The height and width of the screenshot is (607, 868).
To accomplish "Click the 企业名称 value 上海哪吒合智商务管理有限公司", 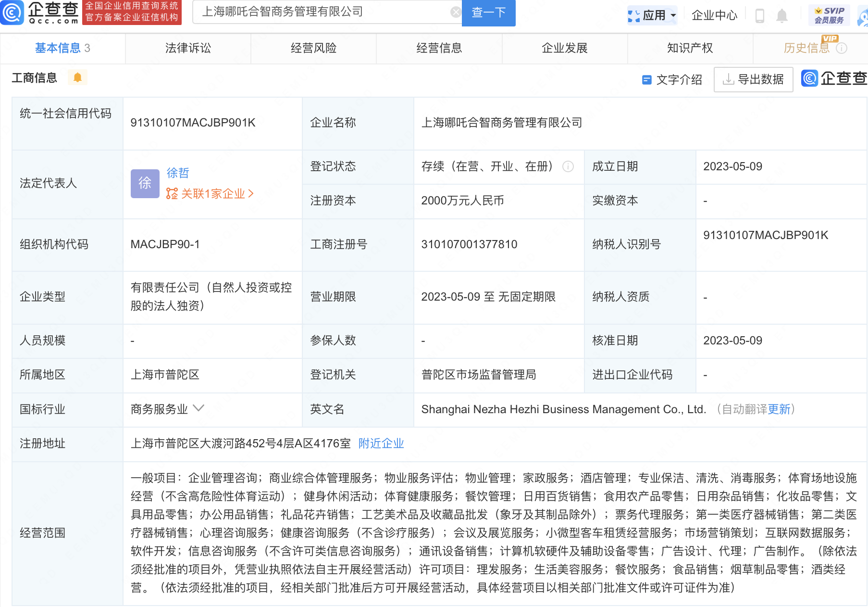I will (x=502, y=123).
